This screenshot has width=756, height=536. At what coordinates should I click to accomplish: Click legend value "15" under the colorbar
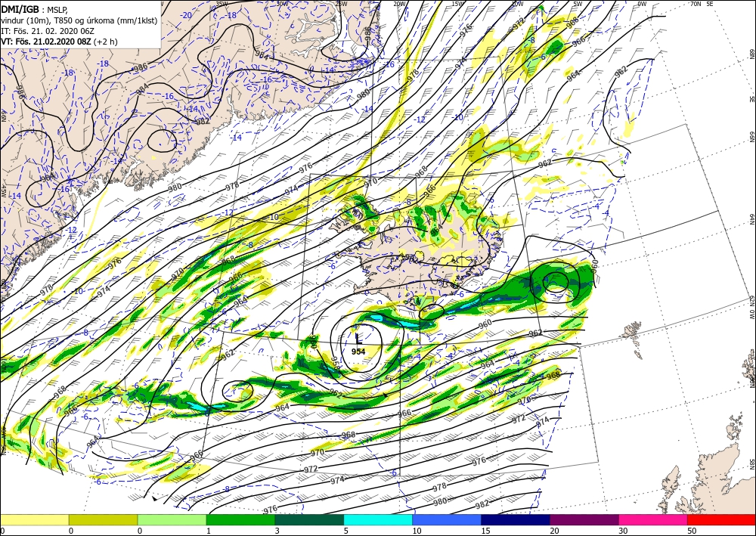[x=485, y=531]
